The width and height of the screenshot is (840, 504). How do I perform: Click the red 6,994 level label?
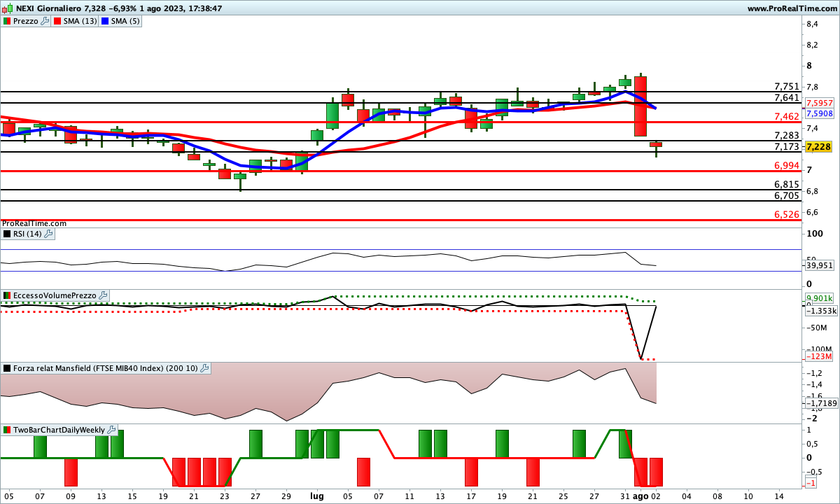pyautogui.click(x=787, y=165)
